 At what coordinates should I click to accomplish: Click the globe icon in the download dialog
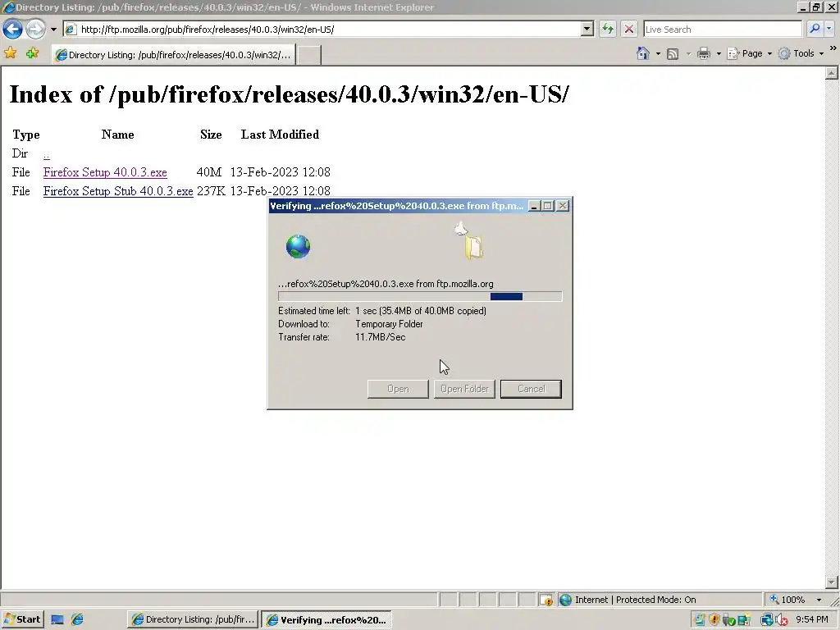(x=298, y=246)
